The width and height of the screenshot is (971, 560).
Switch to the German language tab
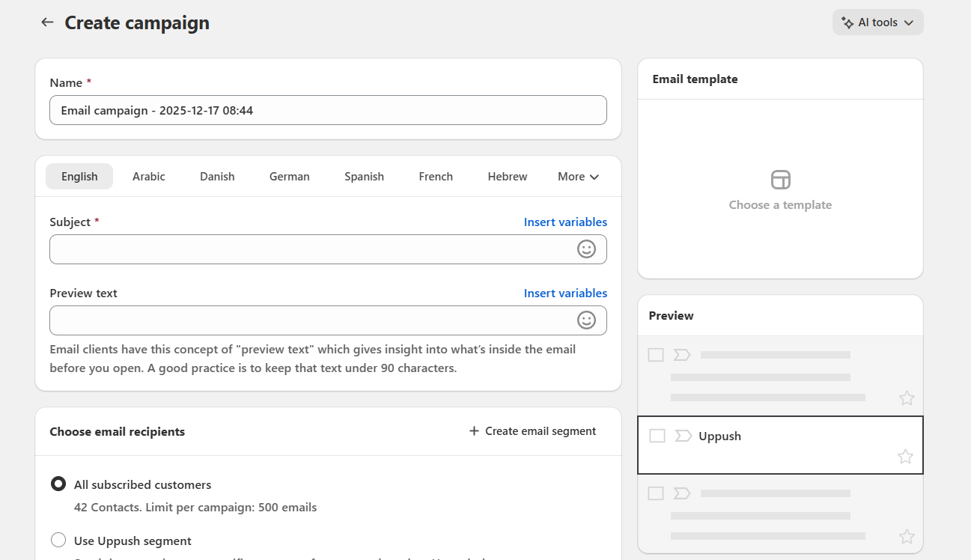click(x=289, y=177)
